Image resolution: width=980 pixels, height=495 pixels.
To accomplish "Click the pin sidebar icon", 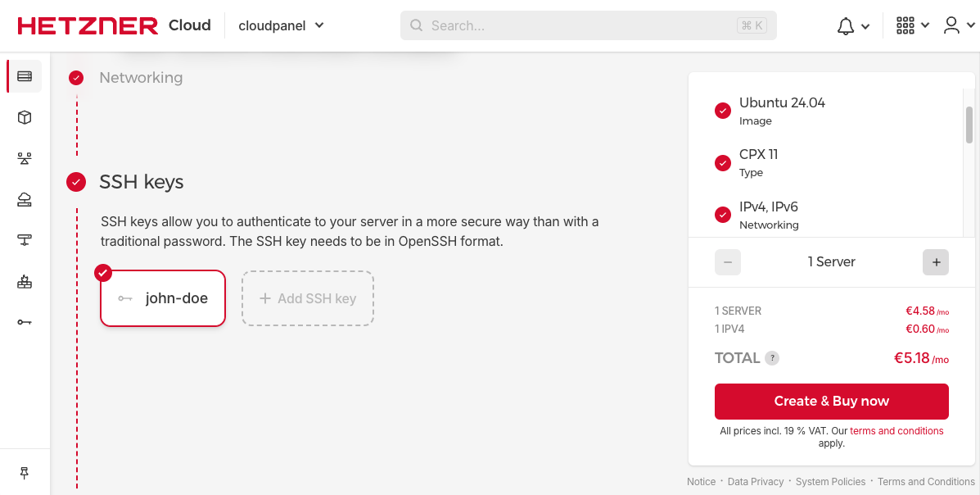I will point(25,473).
